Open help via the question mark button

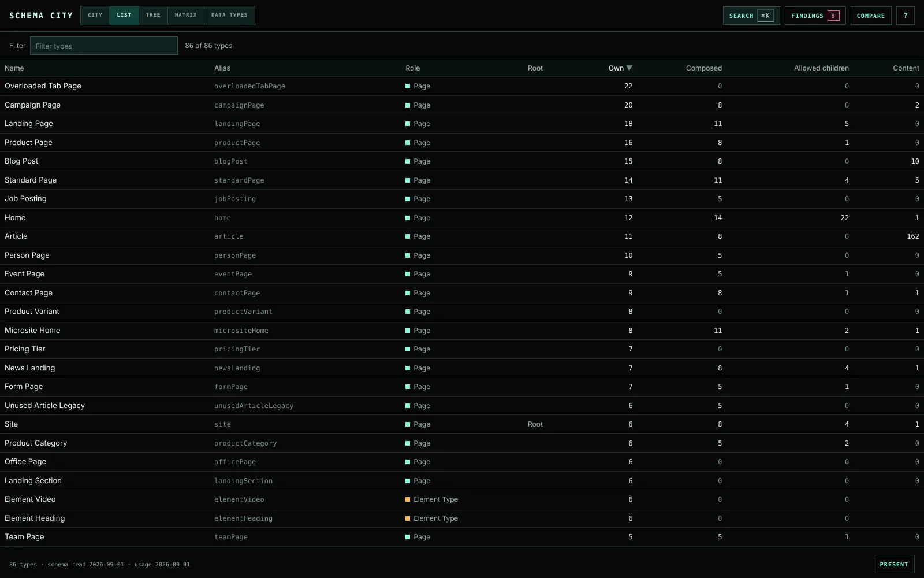pos(906,16)
